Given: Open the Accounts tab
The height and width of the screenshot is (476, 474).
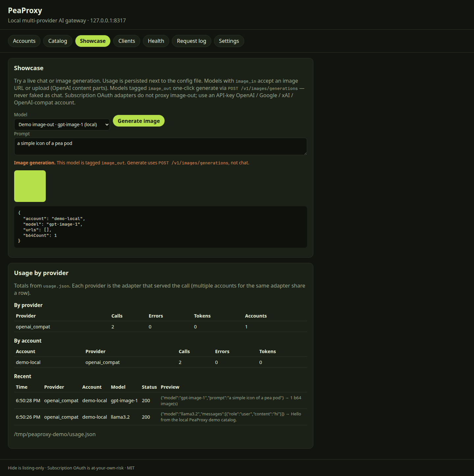Looking at the screenshot, I should [x=24, y=41].
